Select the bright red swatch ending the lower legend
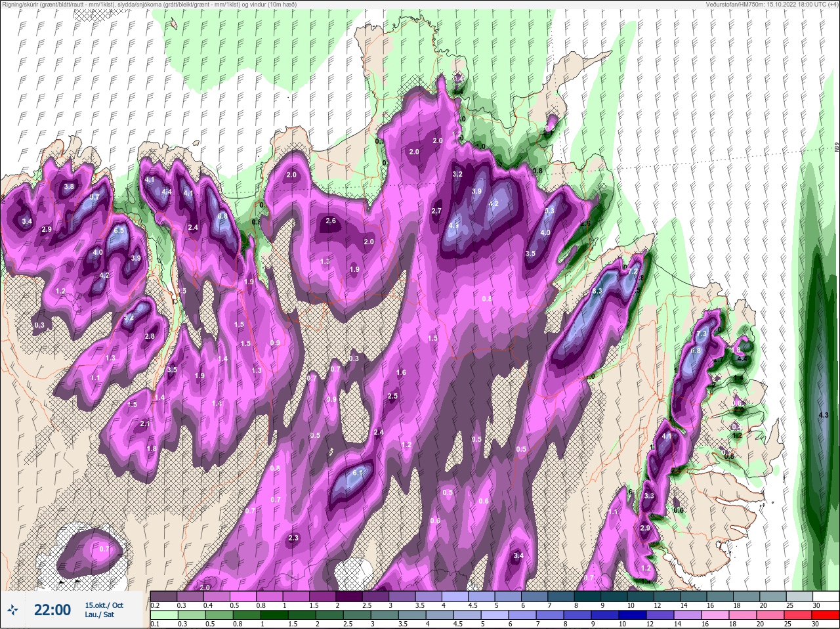 (x=826, y=615)
